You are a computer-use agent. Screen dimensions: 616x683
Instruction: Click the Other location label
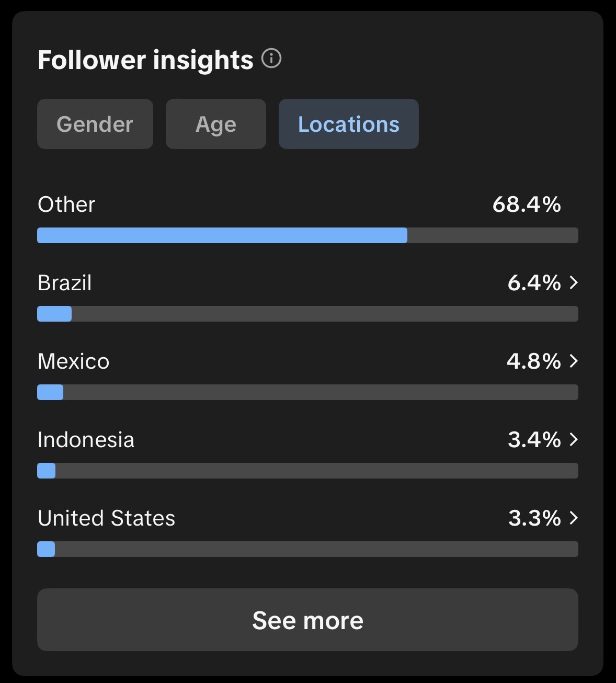tap(66, 204)
